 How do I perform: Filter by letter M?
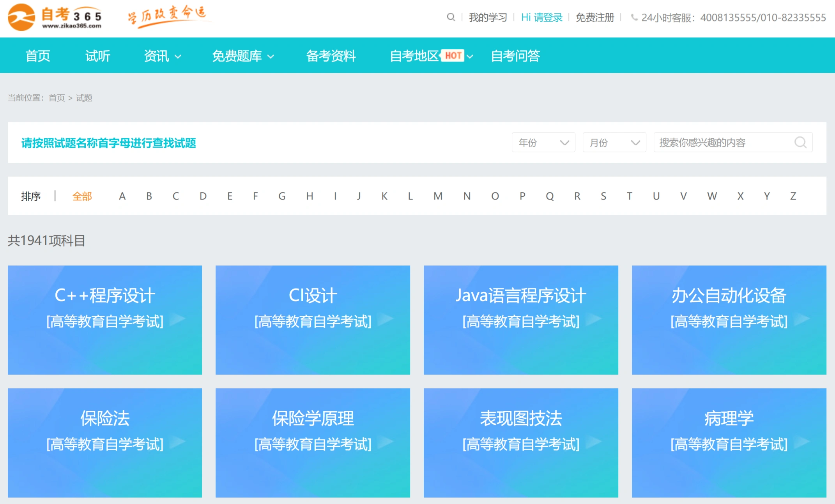coord(438,196)
